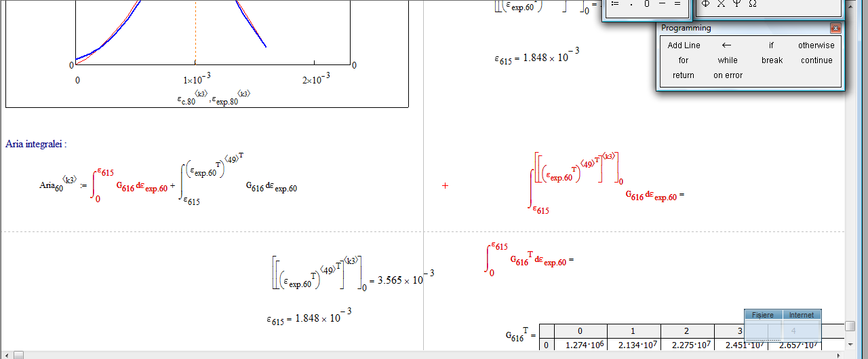Viewport: 868px width, 359px height.
Task: Click the 1×10^-3 x-axis tick label
Action: click(197, 77)
